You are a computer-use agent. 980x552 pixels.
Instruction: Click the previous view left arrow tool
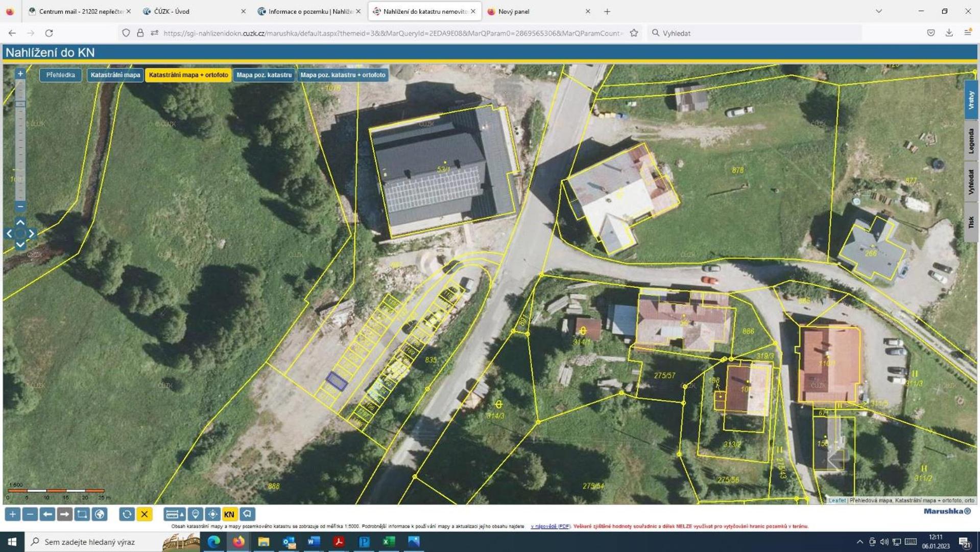47,514
